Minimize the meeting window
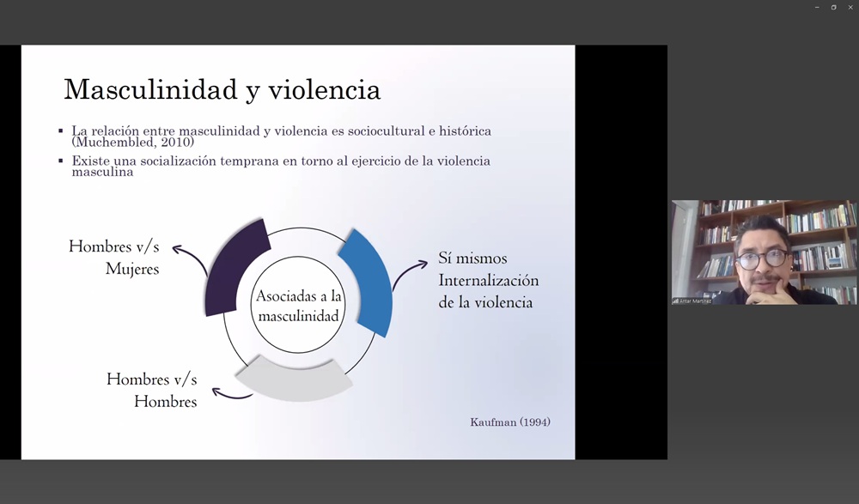 pos(817,7)
